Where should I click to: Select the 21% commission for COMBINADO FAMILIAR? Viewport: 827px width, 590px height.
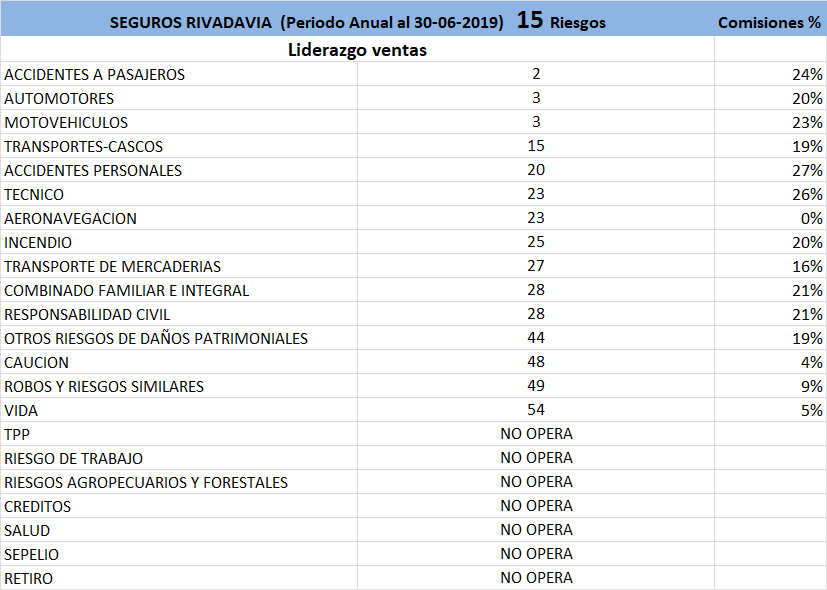[x=807, y=291]
